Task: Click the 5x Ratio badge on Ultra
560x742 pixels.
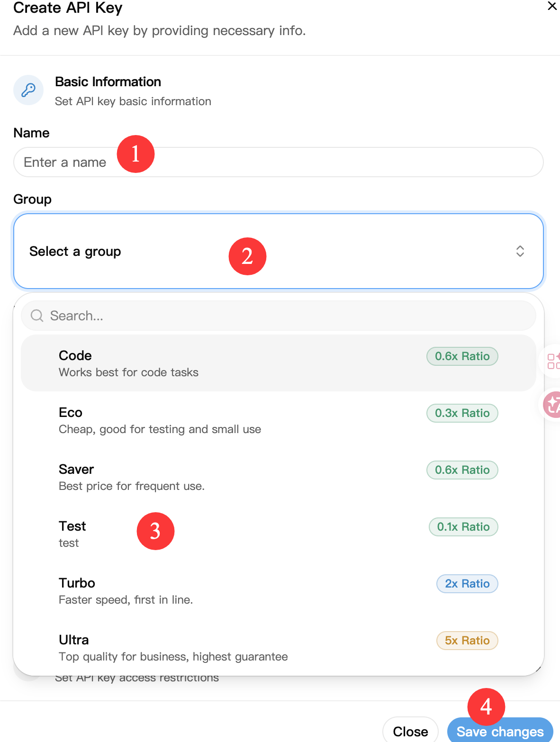Action: [467, 641]
